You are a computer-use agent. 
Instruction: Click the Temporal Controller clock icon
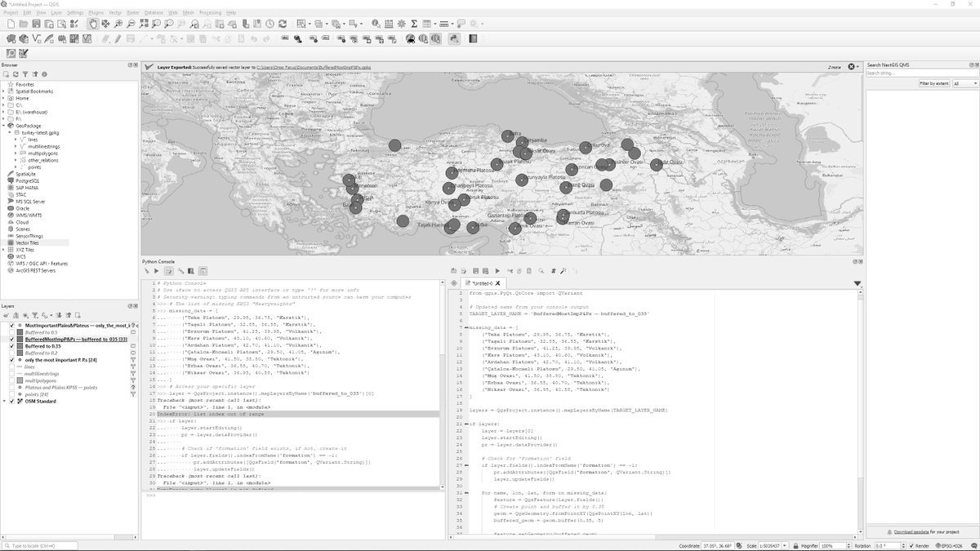point(269,24)
